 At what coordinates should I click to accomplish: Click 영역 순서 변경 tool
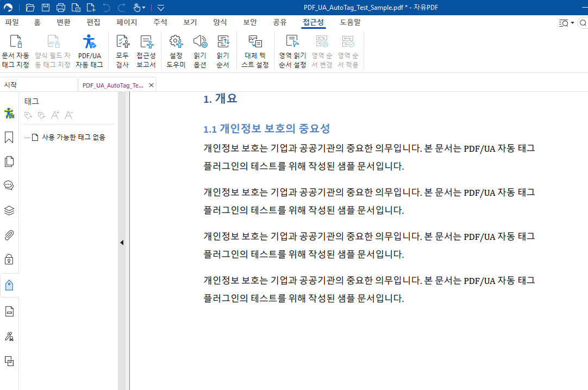coord(322,51)
